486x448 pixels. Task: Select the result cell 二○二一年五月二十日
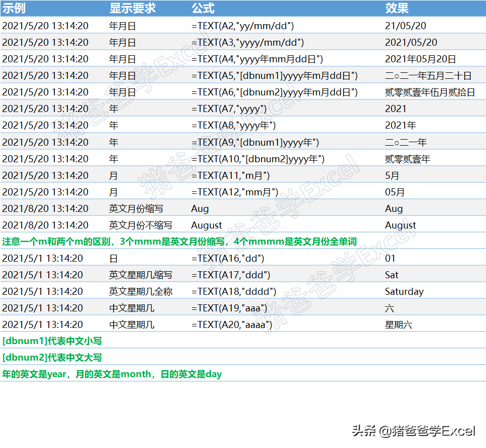[428, 76]
